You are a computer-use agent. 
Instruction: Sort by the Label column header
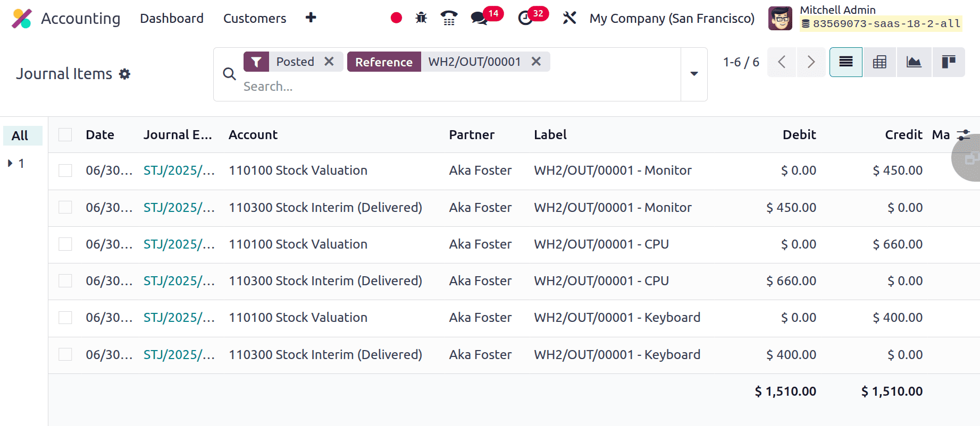(x=550, y=135)
